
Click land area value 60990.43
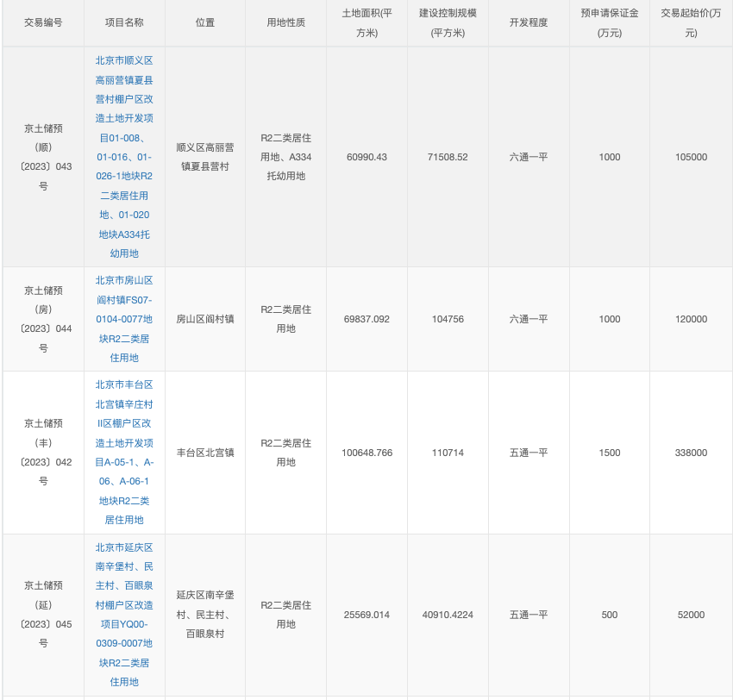(366, 157)
